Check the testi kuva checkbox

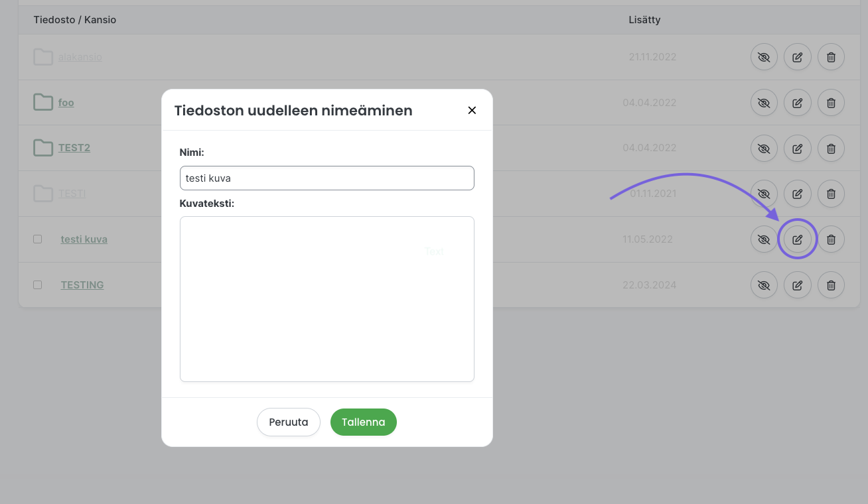pyautogui.click(x=38, y=239)
